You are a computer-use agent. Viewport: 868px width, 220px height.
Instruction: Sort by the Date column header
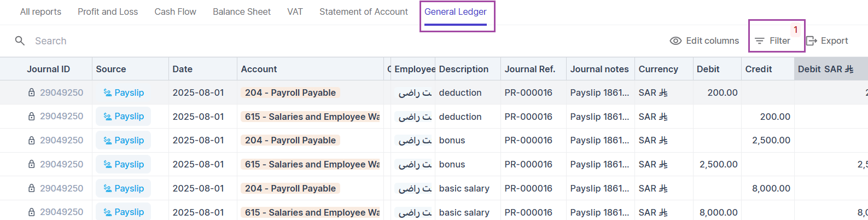click(183, 70)
